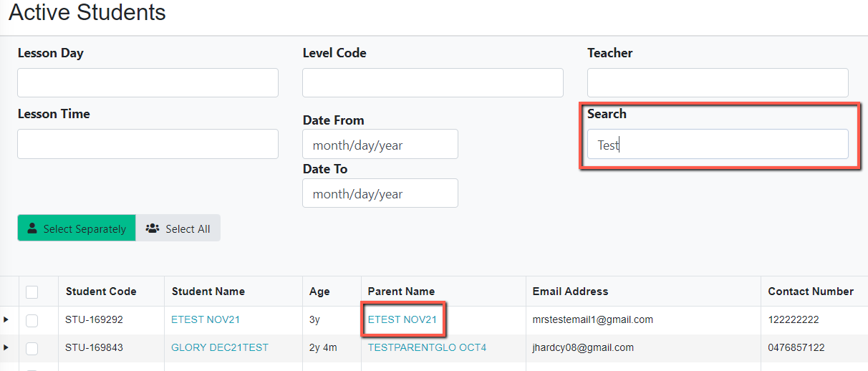Open the Lesson Day filter field

click(148, 83)
